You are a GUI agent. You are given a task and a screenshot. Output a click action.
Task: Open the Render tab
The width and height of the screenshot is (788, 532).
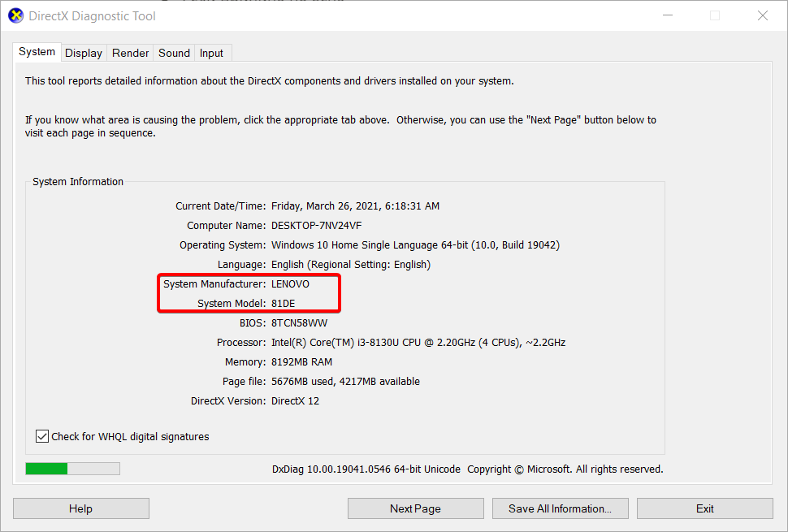coord(130,53)
